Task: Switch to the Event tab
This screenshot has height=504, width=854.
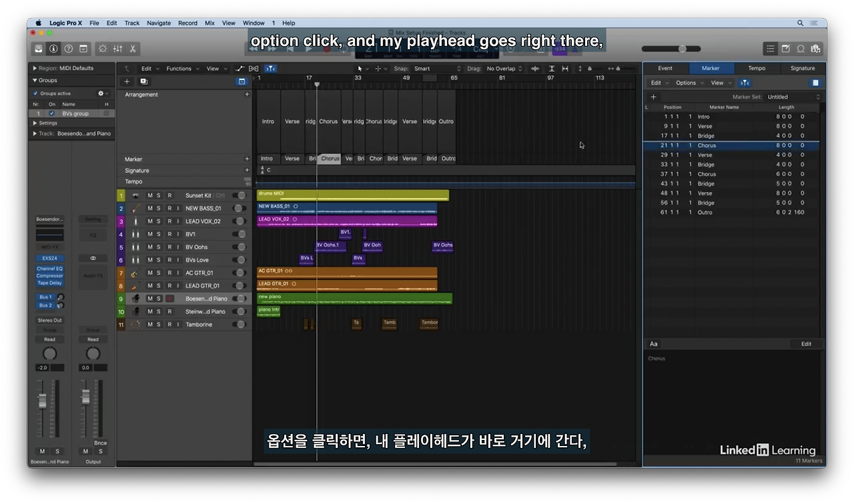Action: pyautogui.click(x=665, y=68)
